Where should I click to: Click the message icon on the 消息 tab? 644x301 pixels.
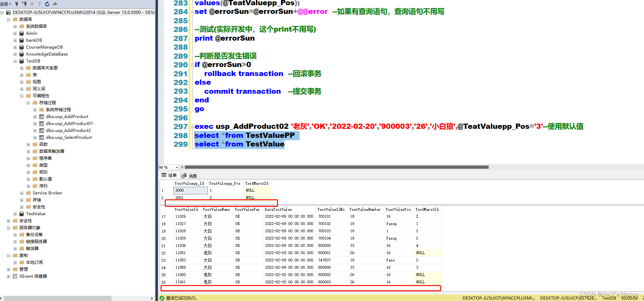coord(184,176)
